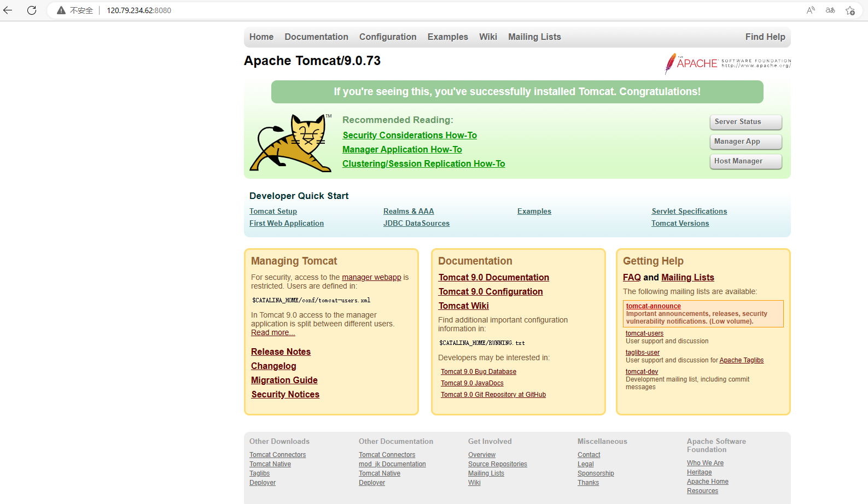Click the Server Status button
Image resolution: width=868 pixels, height=504 pixels.
tap(745, 122)
